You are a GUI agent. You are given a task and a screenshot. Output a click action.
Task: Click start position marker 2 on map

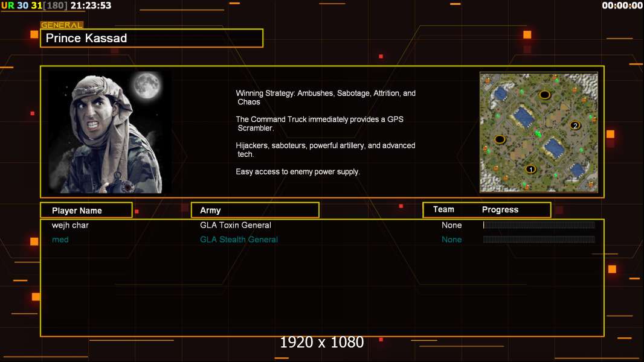pos(575,125)
